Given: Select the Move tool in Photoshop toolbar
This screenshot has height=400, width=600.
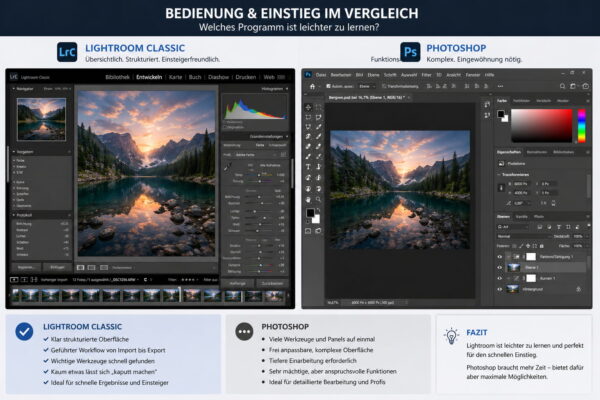Looking at the screenshot, I should (308, 107).
